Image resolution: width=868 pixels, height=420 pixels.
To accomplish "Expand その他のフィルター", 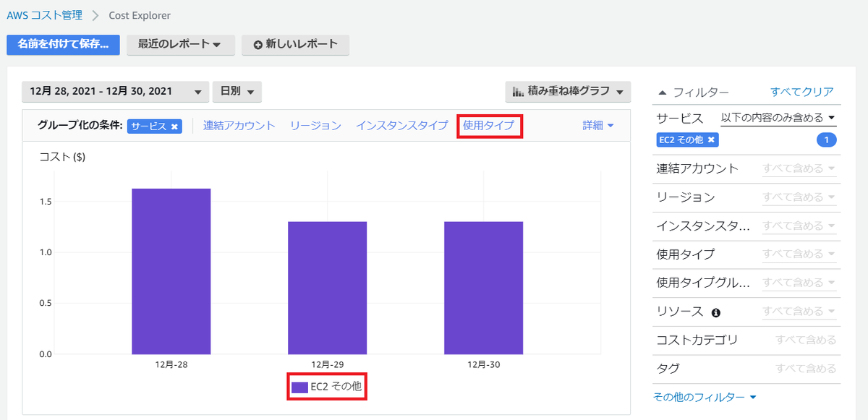I will [705, 397].
